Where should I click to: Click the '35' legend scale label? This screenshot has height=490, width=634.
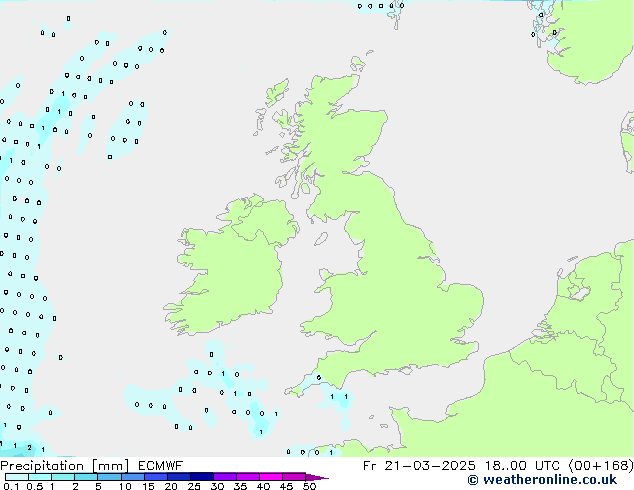click(x=240, y=486)
